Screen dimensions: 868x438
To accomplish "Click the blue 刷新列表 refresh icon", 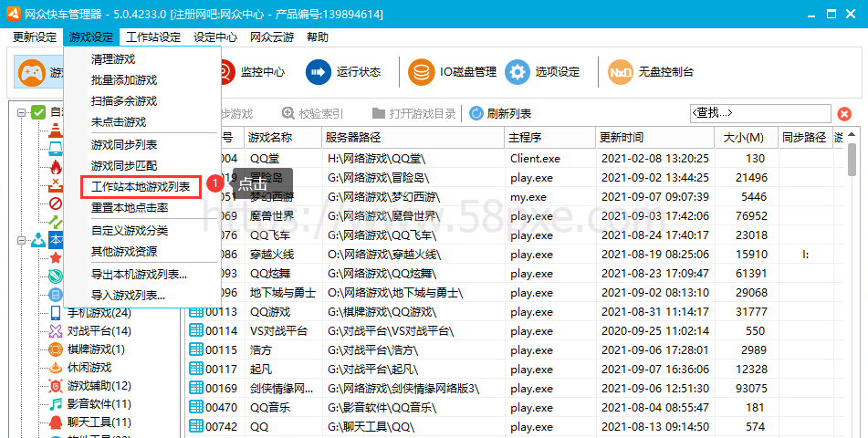I will tap(476, 113).
